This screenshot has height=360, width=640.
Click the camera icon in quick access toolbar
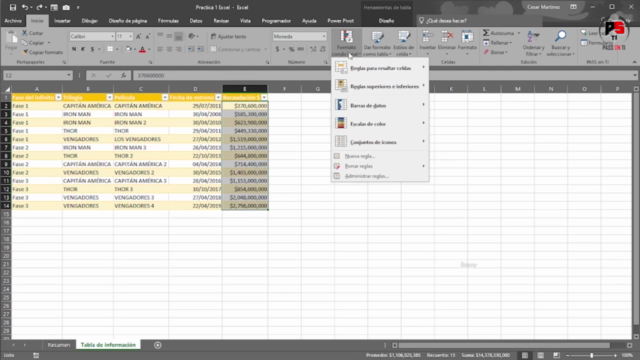(66, 7)
